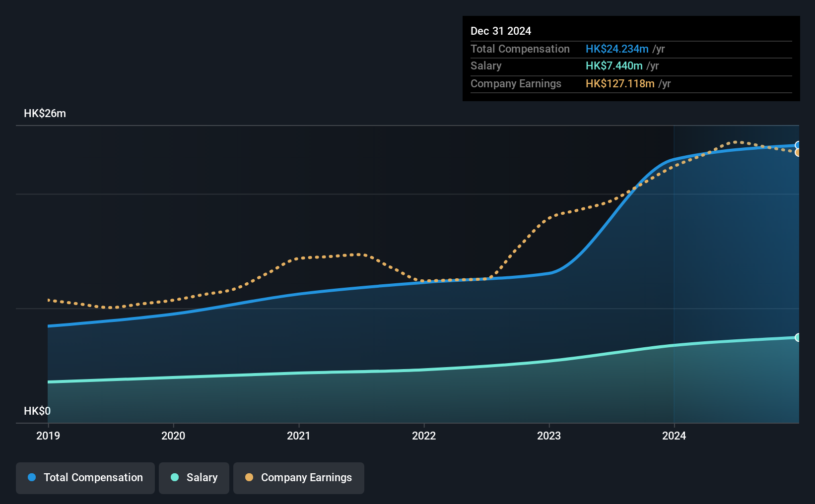Screen dimensions: 815x504
Task: Click the orange Company Earnings endpoint marker
Action: (798, 153)
